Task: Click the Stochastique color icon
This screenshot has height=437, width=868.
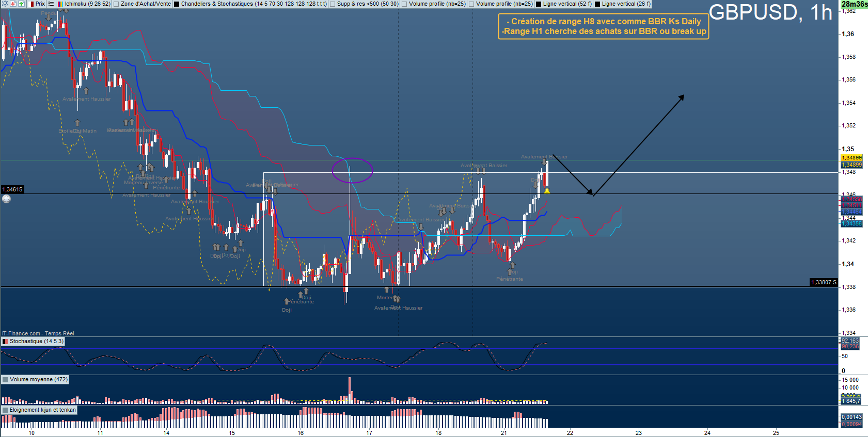Action: [x=6, y=342]
